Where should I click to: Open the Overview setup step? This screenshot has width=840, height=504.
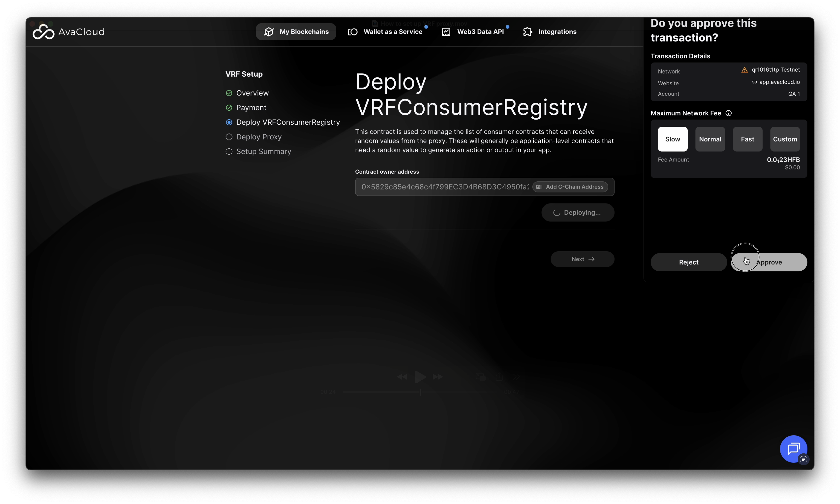(x=252, y=93)
